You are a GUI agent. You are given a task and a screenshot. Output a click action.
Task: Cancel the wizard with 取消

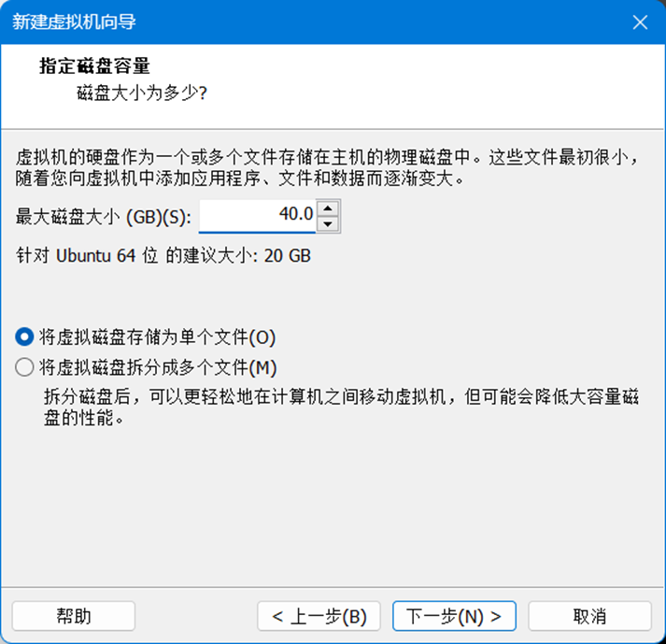pyautogui.click(x=589, y=616)
